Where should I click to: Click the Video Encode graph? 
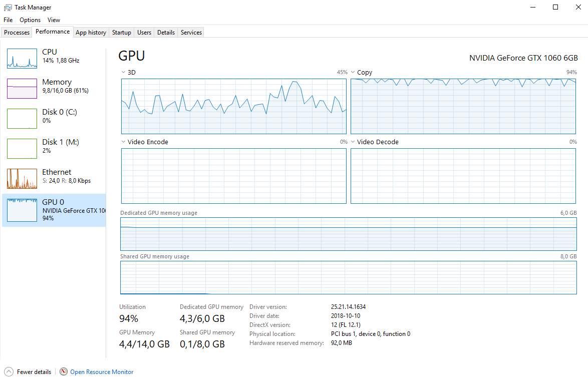pyautogui.click(x=233, y=176)
